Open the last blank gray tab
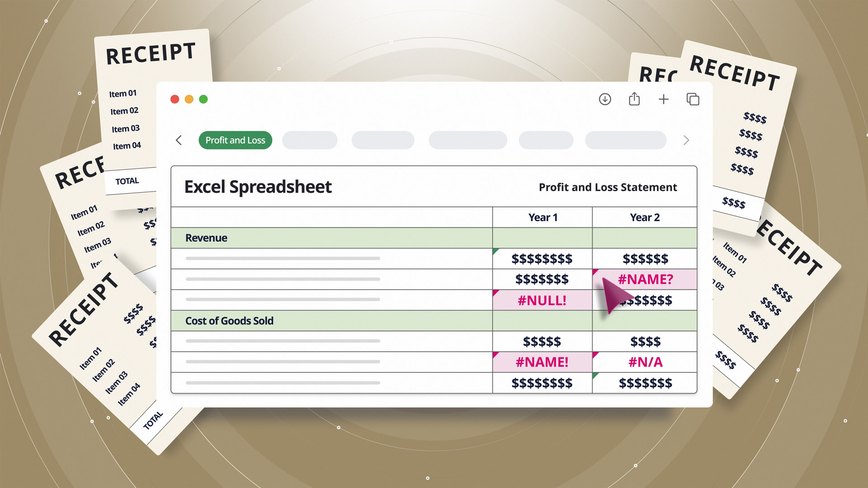Screen dimensions: 868x488 click(625, 140)
